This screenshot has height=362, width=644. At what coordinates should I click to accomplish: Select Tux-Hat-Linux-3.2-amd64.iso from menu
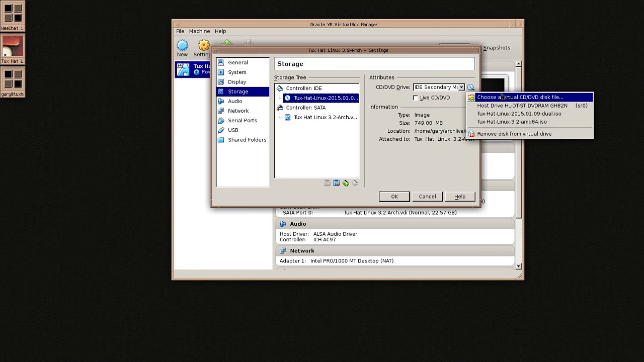pos(530,122)
